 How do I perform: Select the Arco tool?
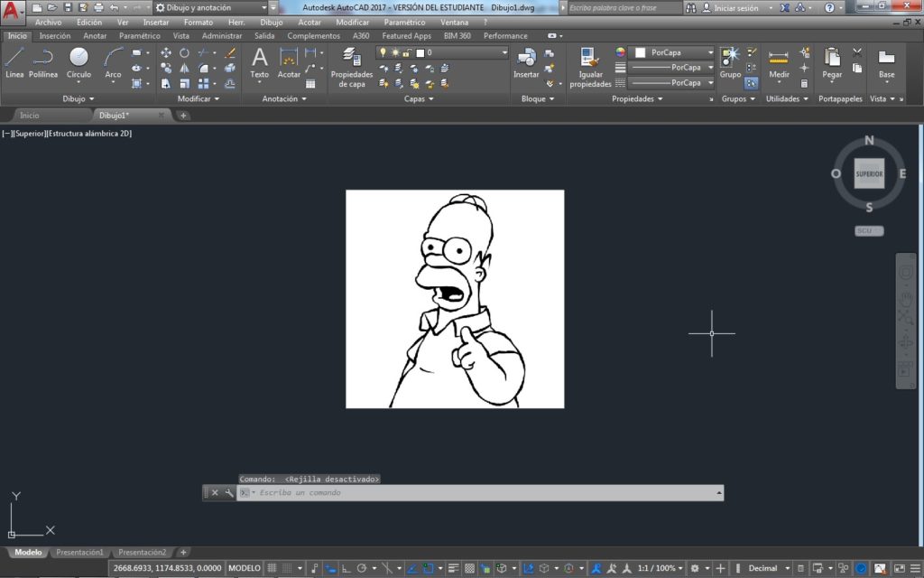(113, 62)
